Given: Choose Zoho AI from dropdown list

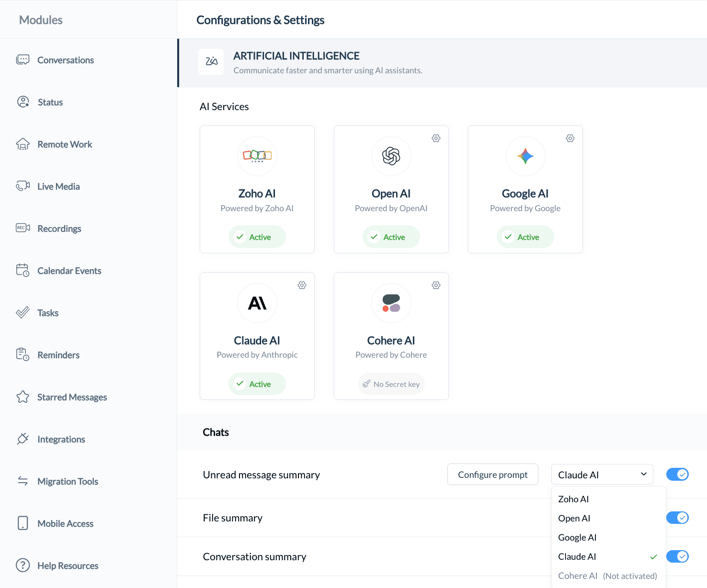Looking at the screenshot, I should 608,499.
